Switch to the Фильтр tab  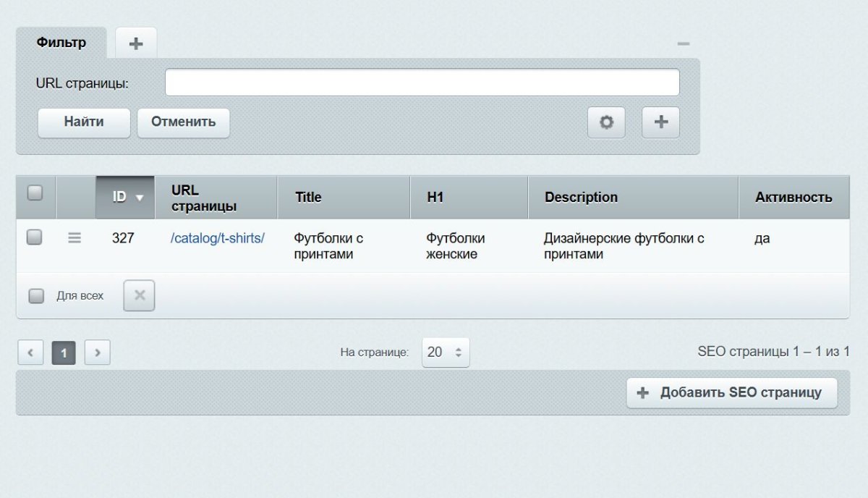(x=61, y=43)
